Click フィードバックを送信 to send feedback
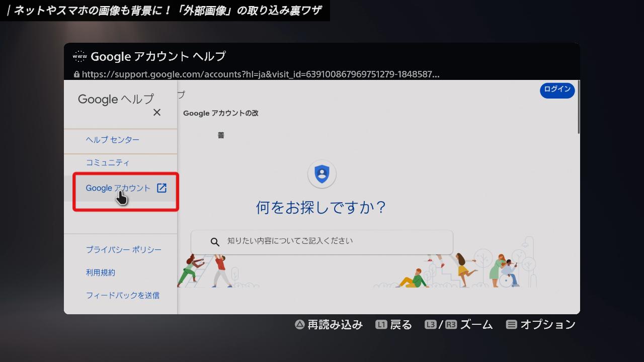 (x=122, y=296)
